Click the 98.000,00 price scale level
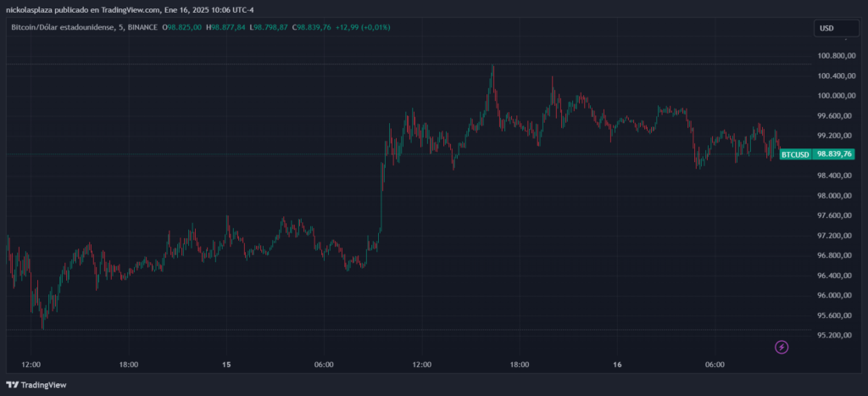Screen dimensions: 868x396 point(832,196)
